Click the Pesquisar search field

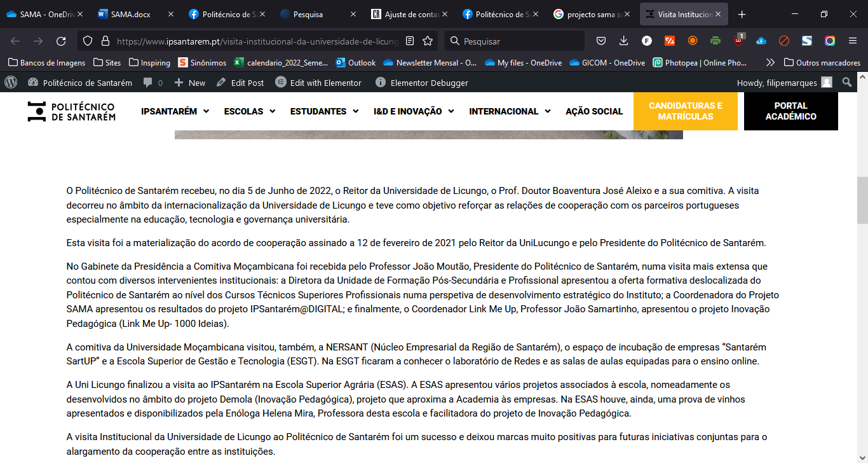[515, 41]
